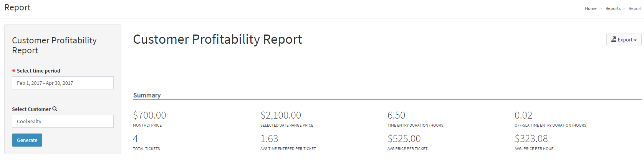Click the $2,100.00 date range price value
Screen dimensions: 644x165
click(281, 115)
